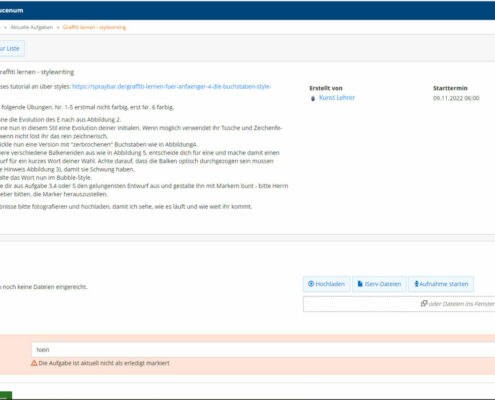Image resolution: width=495 pixels, height=400 pixels.
Task: Click the drag-and-drop icon in the dotted area
Action: (x=424, y=304)
